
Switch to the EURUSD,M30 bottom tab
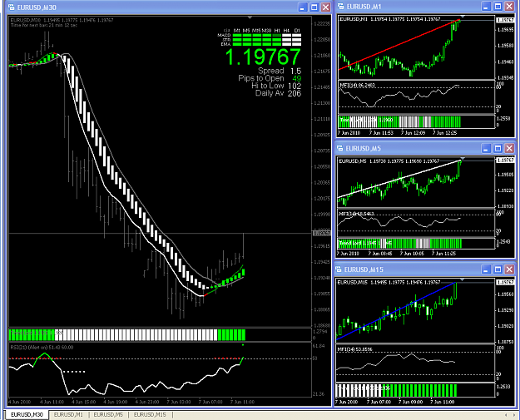pos(27,415)
